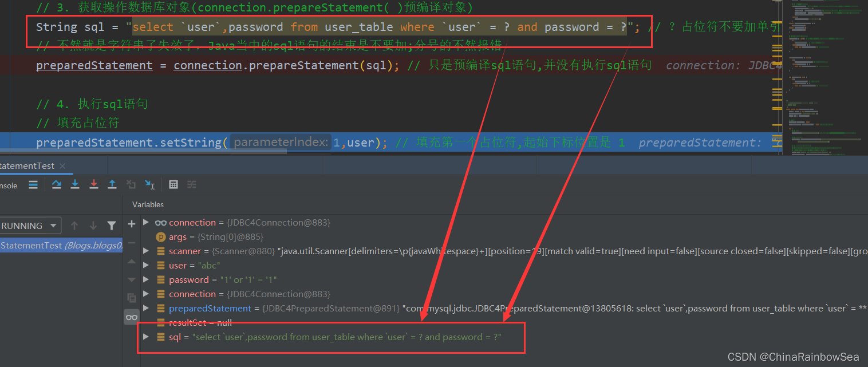868x367 pixels.
Task: Click the String sql declaration line
Action: (338, 27)
